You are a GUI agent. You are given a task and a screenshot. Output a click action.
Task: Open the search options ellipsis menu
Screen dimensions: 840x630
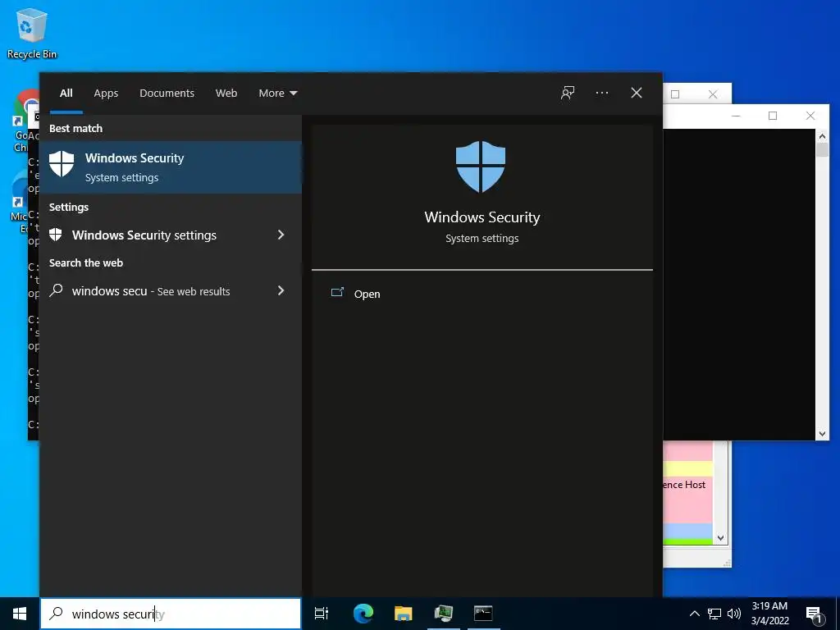tap(601, 93)
